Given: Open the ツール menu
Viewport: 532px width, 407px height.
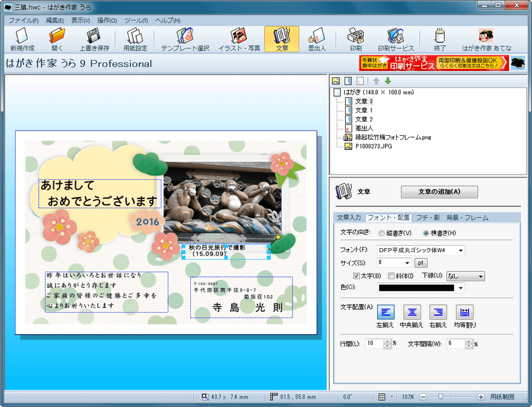Looking at the screenshot, I should [x=136, y=20].
